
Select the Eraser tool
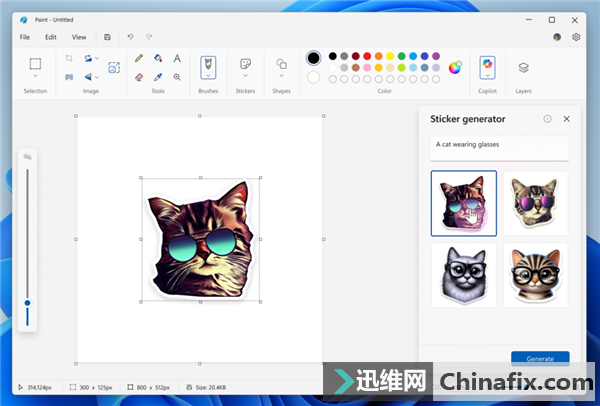[139, 77]
